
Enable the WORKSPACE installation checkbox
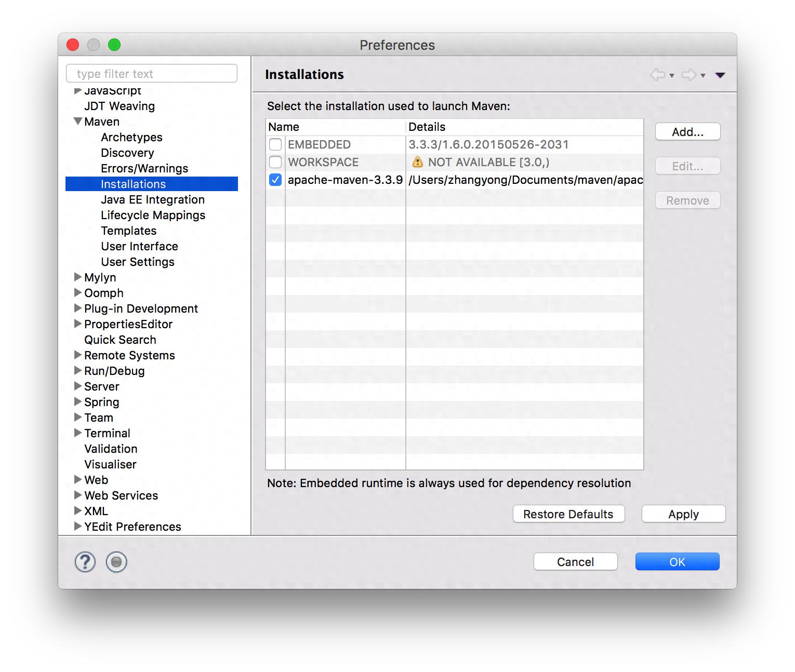[x=275, y=162]
